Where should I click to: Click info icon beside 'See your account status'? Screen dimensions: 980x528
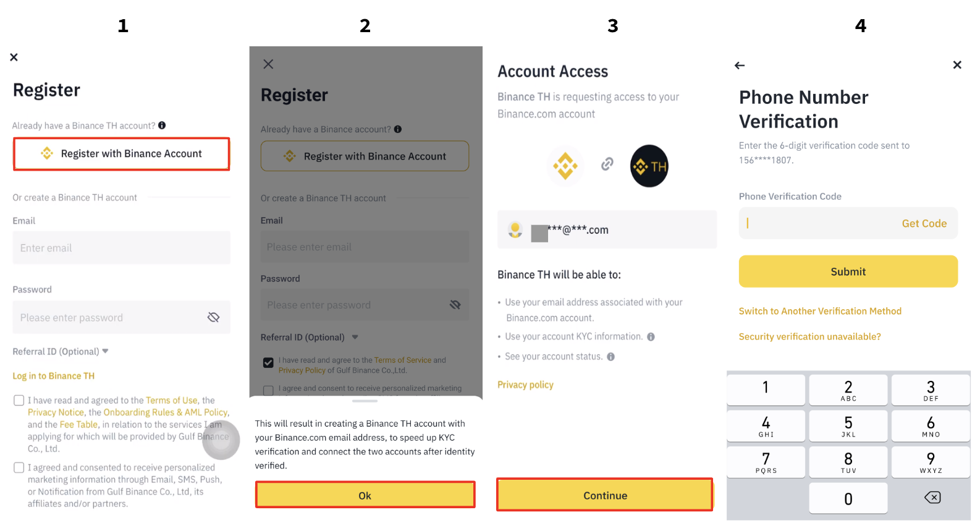611,357
